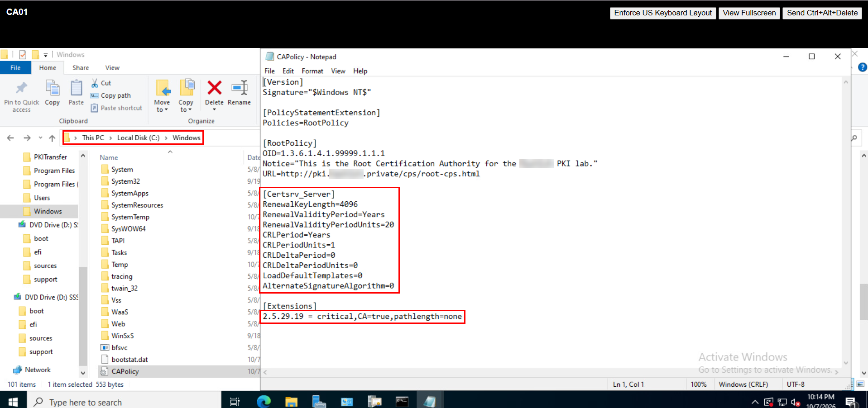Click the Windows Start button
Screen dimensions: 868x408
click(x=13, y=401)
